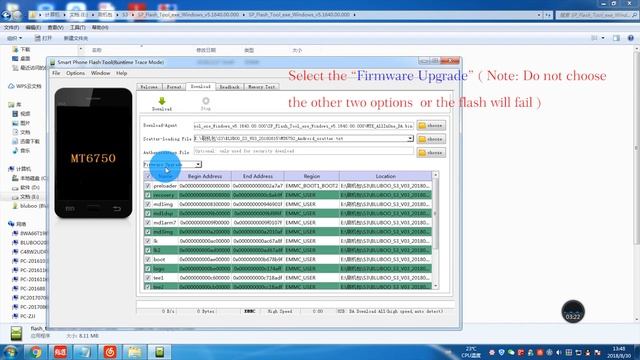Switch to the Readback tab
The width and height of the screenshot is (640, 360).
tap(229, 87)
